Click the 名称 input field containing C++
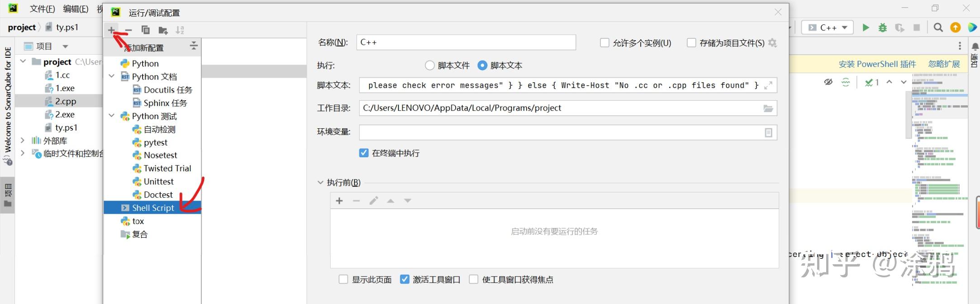The height and width of the screenshot is (304, 980). [466, 42]
